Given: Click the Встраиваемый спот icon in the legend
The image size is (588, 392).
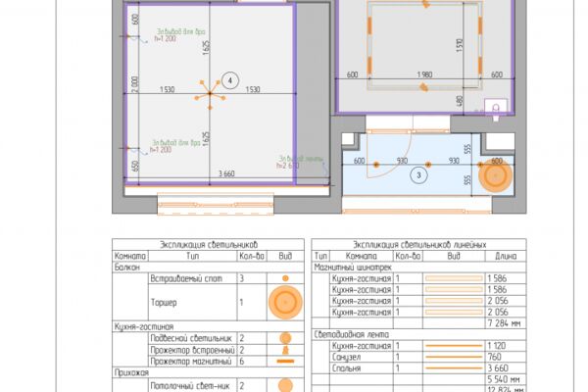Looking at the screenshot, I should click(x=285, y=278).
